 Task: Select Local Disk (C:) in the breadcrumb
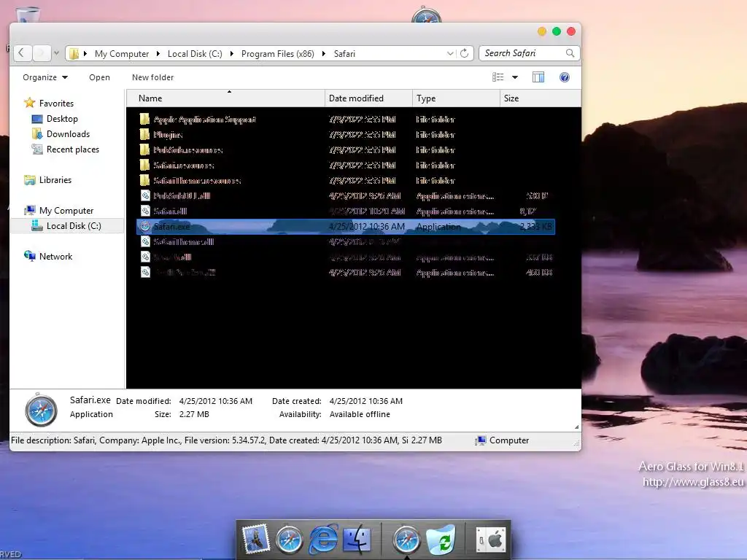point(195,54)
